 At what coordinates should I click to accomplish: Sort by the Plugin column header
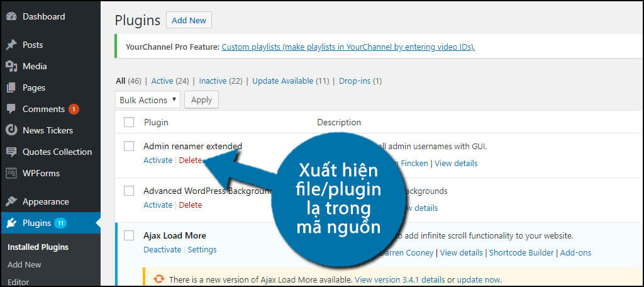(x=156, y=122)
